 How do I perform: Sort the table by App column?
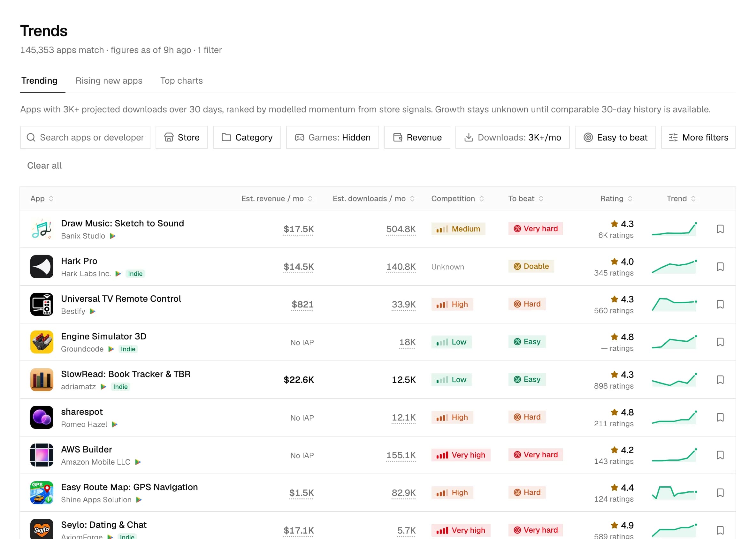click(x=42, y=199)
